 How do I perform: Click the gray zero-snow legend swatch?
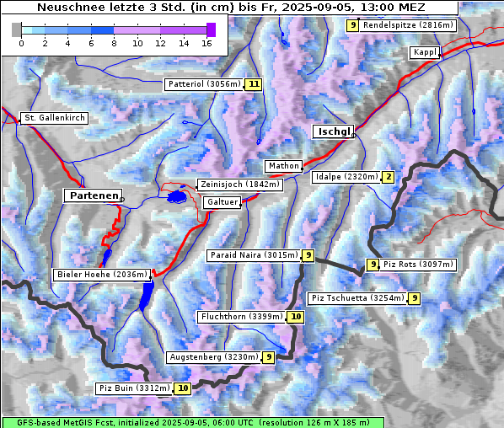click(16, 29)
